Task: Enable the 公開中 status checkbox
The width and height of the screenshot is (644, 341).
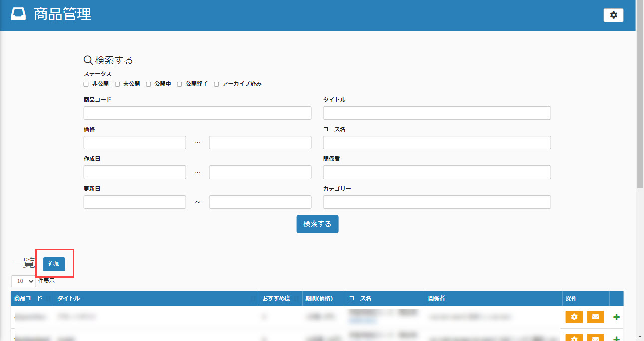Action: click(148, 84)
